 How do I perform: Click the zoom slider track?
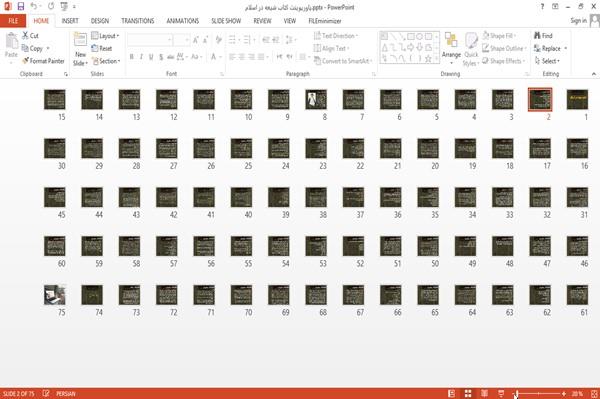point(539,393)
